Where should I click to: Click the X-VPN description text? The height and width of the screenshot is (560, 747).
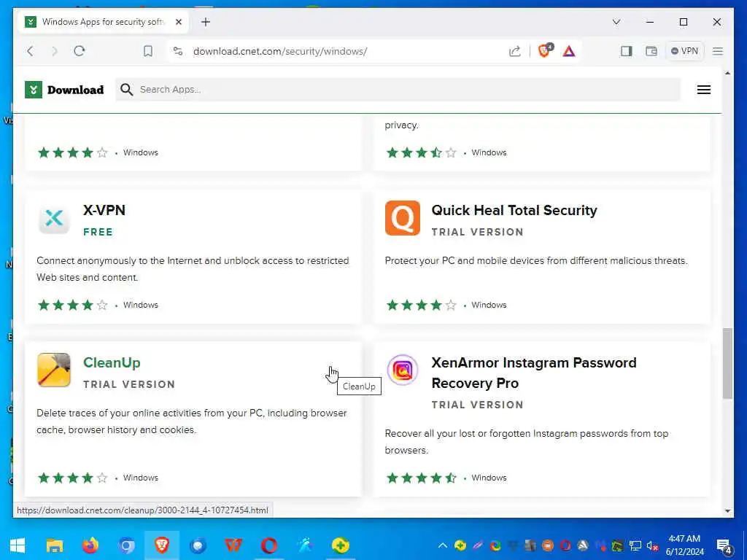(x=193, y=269)
